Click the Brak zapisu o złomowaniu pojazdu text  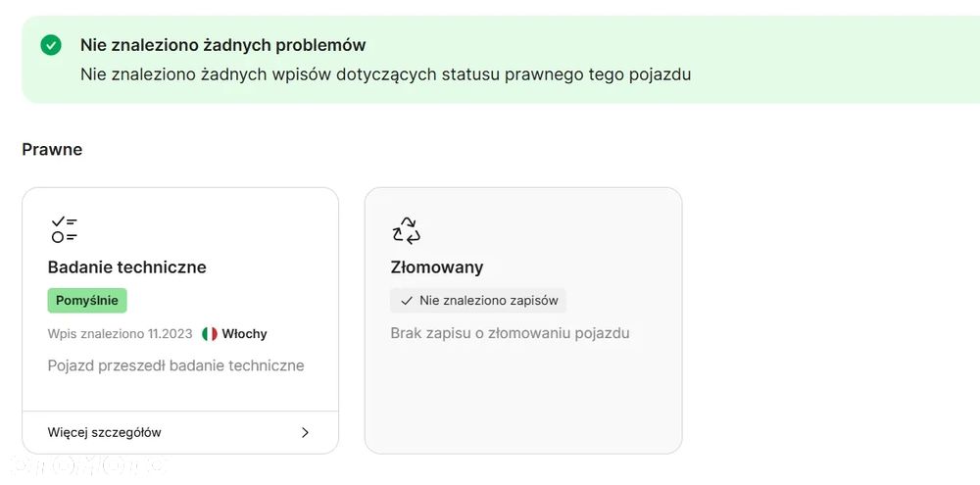coord(510,333)
